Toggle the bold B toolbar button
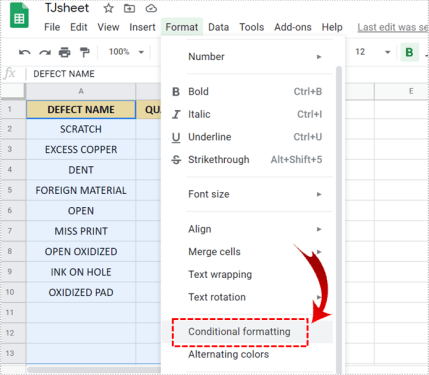The image size is (429, 375). point(409,52)
